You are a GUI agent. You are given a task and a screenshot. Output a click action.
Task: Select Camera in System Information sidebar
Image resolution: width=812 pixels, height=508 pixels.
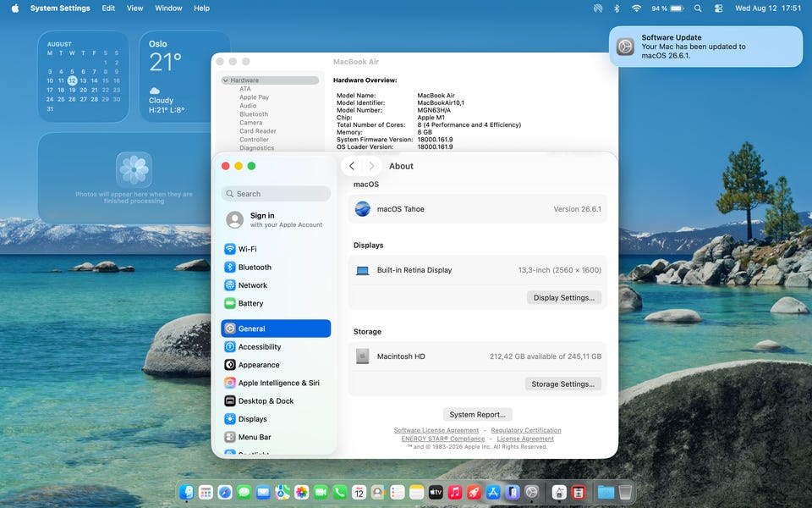(x=250, y=122)
